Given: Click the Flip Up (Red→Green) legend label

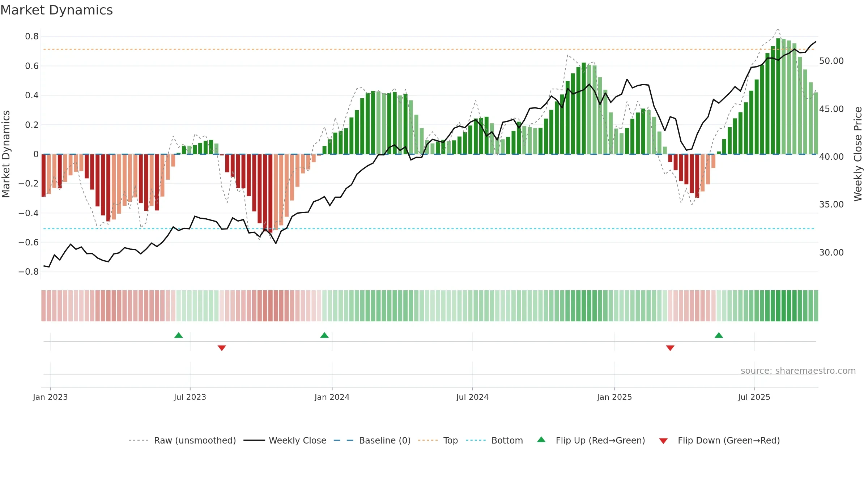Looking at the screenshot, I should [x=600, y=440].
